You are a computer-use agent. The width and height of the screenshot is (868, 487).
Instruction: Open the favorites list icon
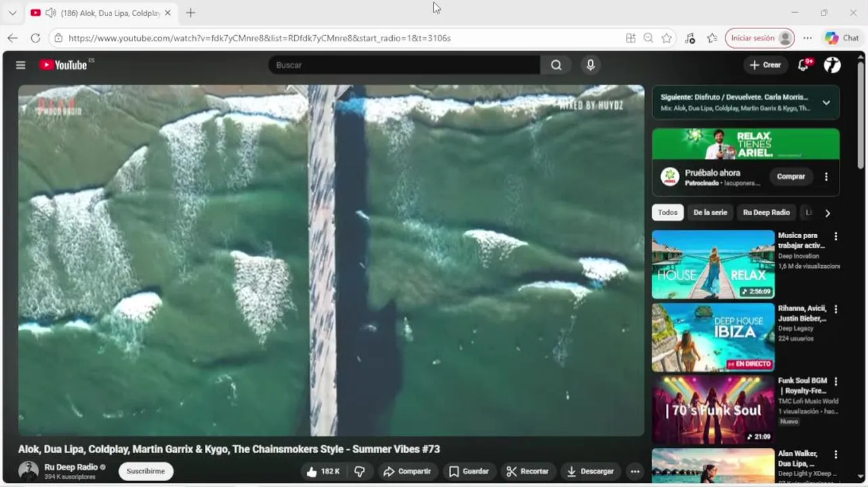712,38
